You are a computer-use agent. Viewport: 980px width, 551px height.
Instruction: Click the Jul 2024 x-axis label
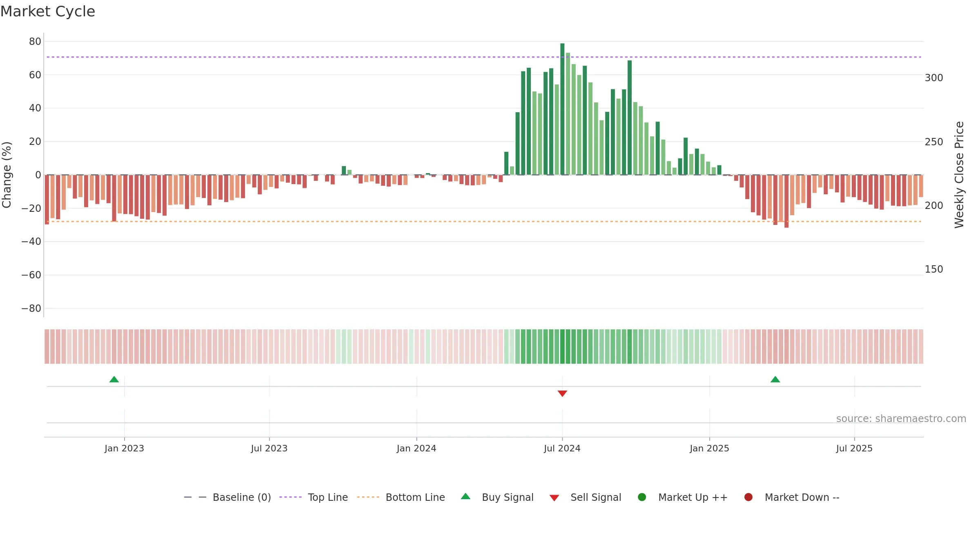pyautogui.click(x=562, y=448)
